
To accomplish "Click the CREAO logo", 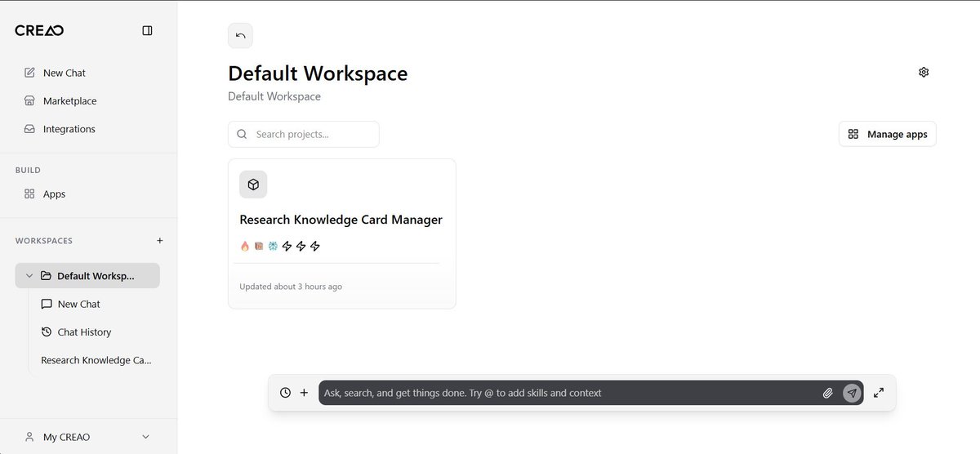I will (x=39, y=30).
